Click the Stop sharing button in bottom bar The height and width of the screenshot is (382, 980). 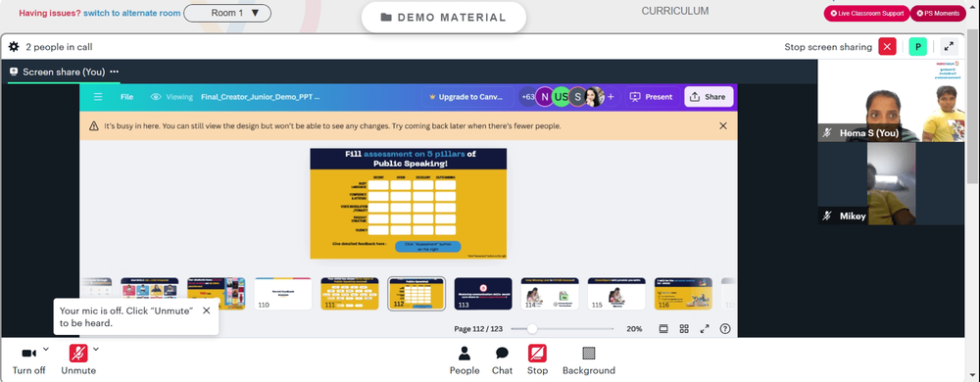click(537, 360)
